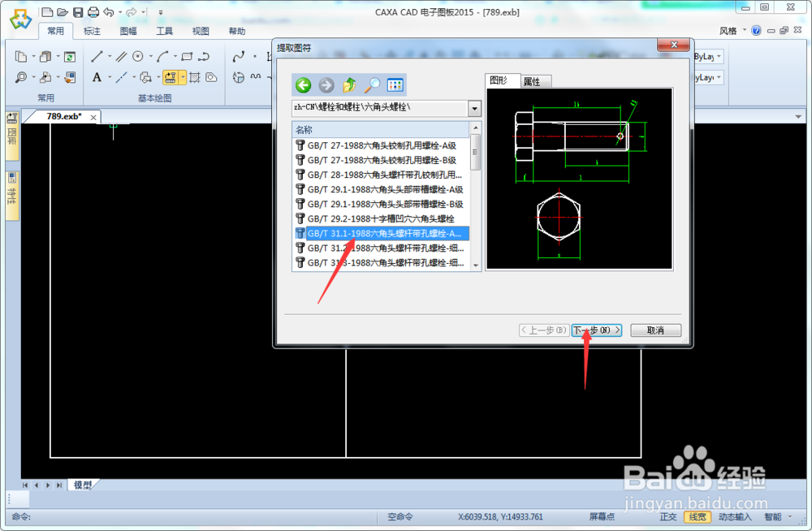
Task: Toggle 正交 ortho mode in status bar
Action: [x=668, y=516]
